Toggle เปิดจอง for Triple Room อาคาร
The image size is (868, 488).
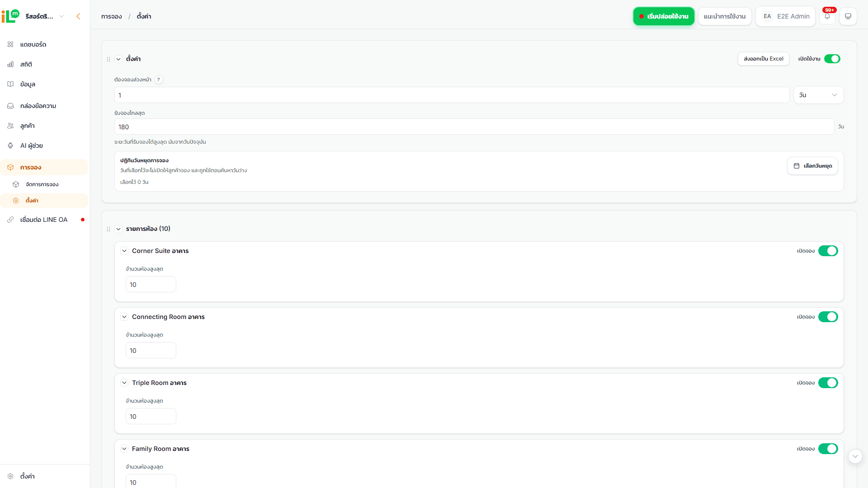(828, 383)
